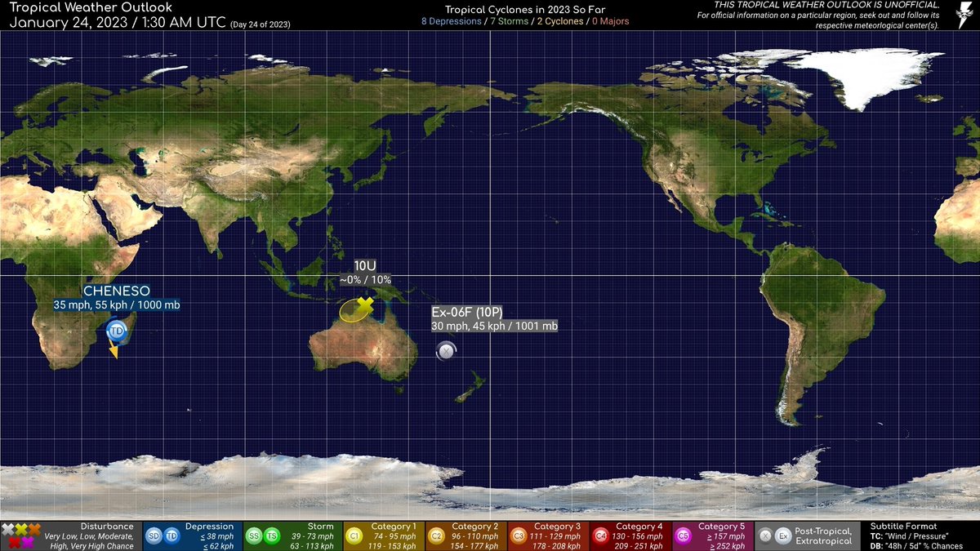
Task: Click the '~0% / 10%' chance text
Action: [365, 280]
